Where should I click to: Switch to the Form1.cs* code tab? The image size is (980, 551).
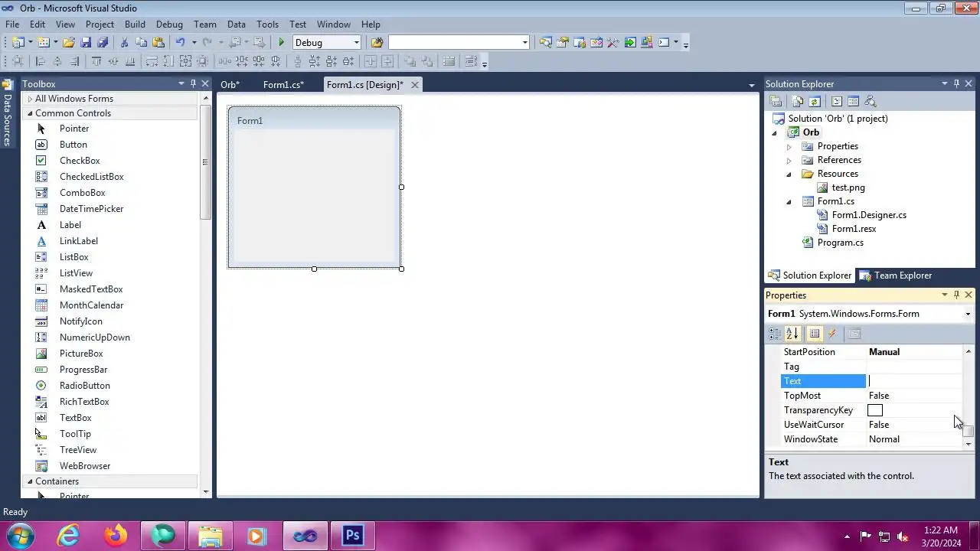[x=283, y=85]
